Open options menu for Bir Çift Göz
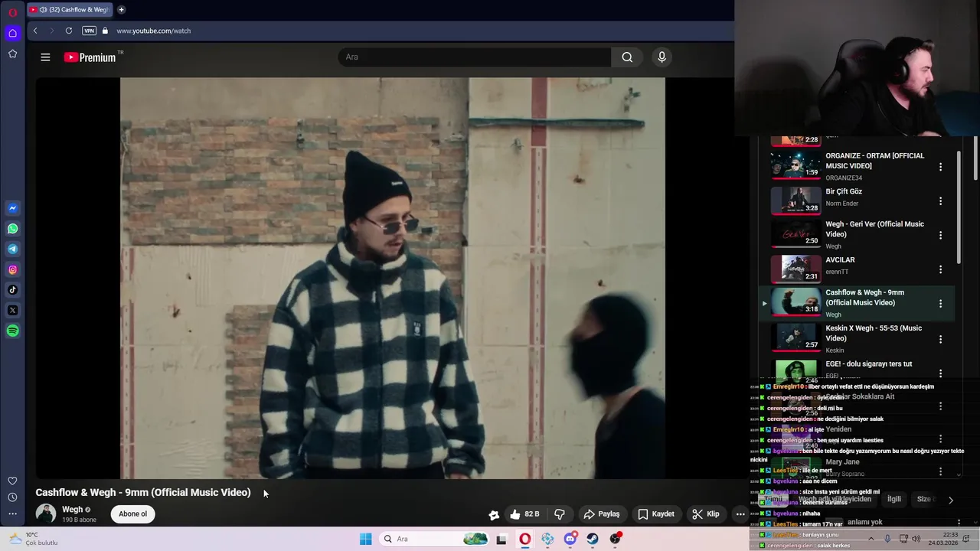The image size is (980, 551). click(x=941, y=201)
